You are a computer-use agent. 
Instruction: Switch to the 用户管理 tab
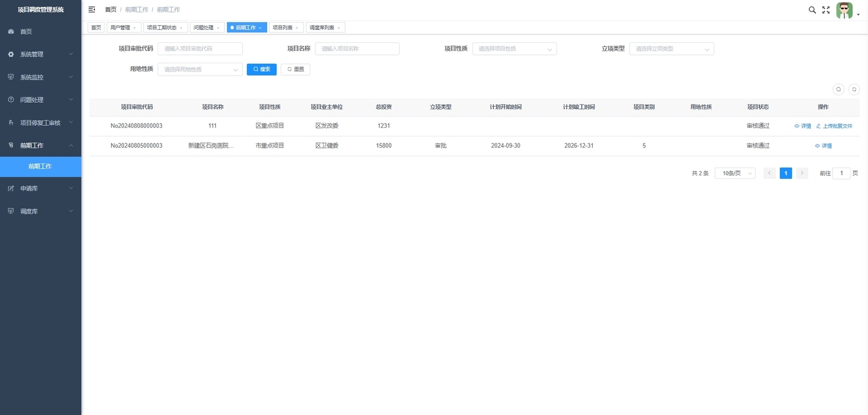coord(120,28)
